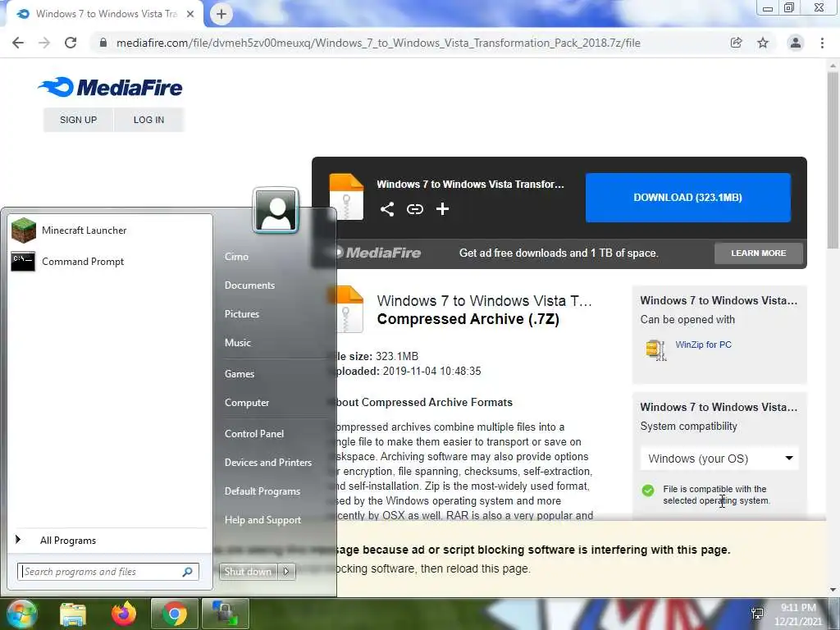This screenshot has width=840, height=630.
Task: Click the Command Prompt icon
Action: click(23, 262)
